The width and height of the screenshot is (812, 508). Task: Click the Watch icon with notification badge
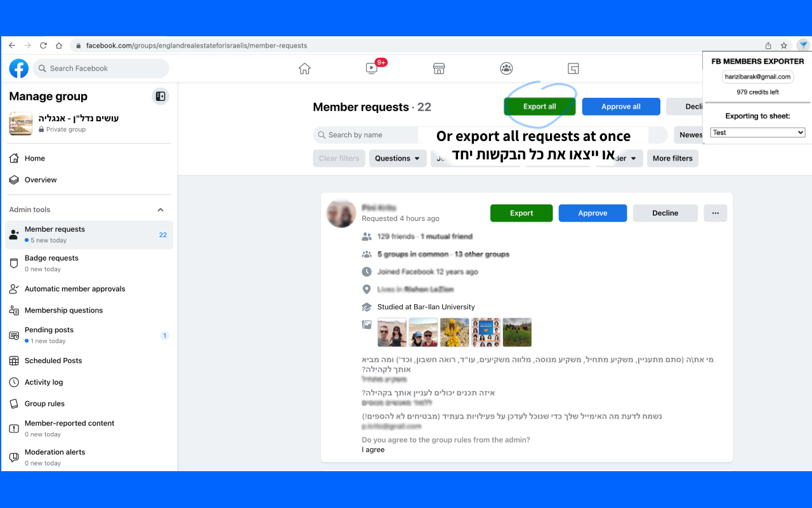[372, 68]
